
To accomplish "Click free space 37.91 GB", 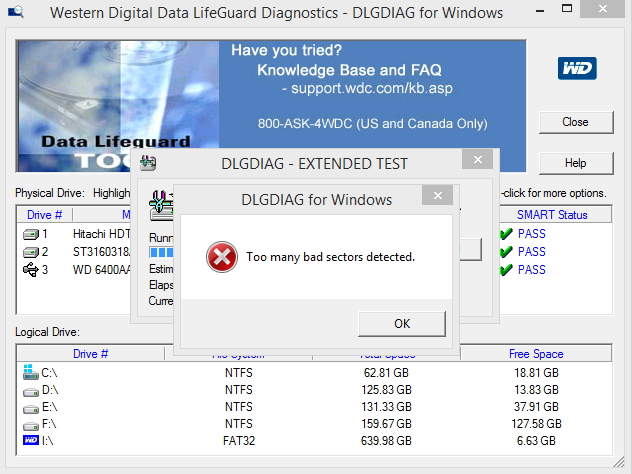I will 536,407.
